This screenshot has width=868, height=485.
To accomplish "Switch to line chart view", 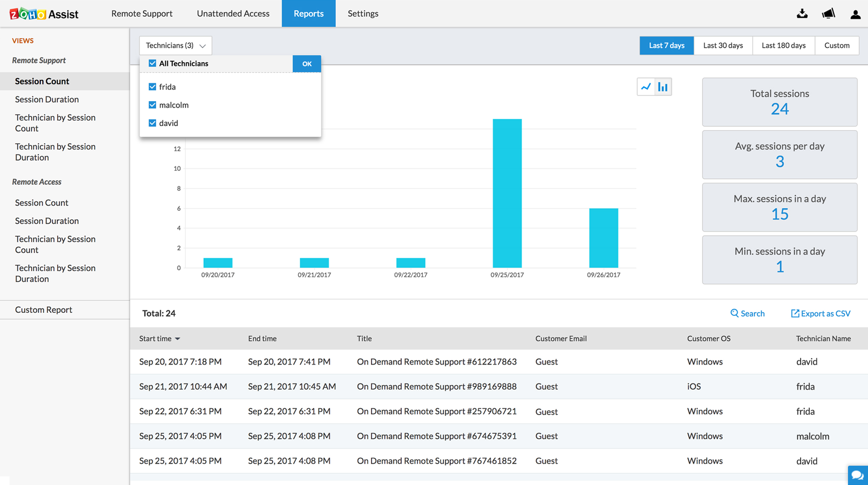I will (x=646, y=87).
